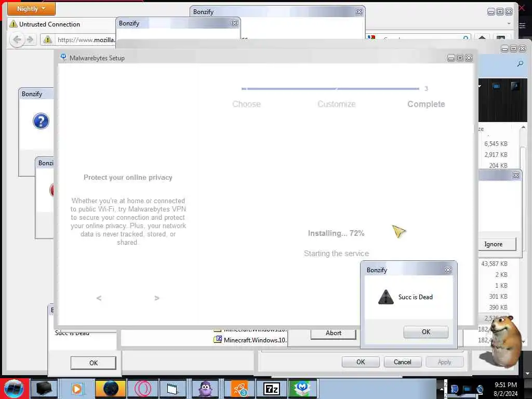Open the orange rocket taskbar icon
532x399 pixels.
coord(239,389)
